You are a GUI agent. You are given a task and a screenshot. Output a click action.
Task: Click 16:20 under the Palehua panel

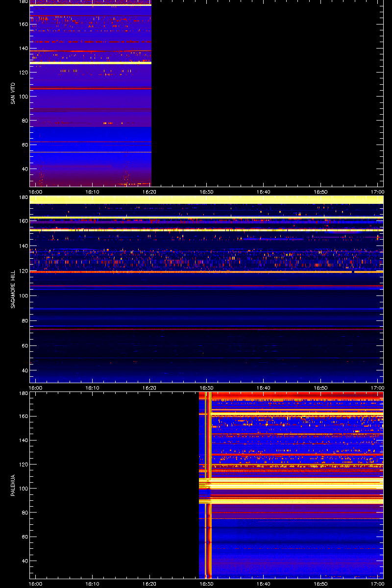pyautogui.click(x=150, y=584)
